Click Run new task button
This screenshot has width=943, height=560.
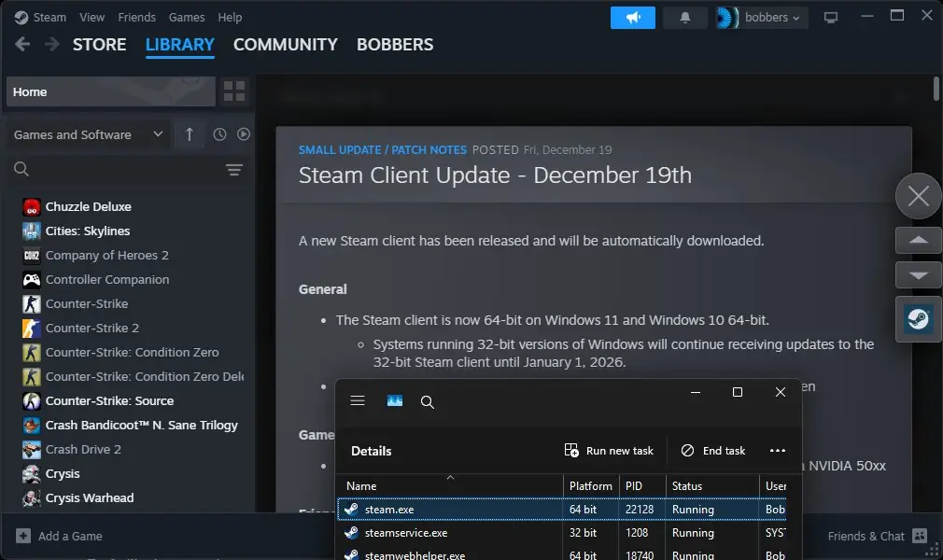coord(610,451)
